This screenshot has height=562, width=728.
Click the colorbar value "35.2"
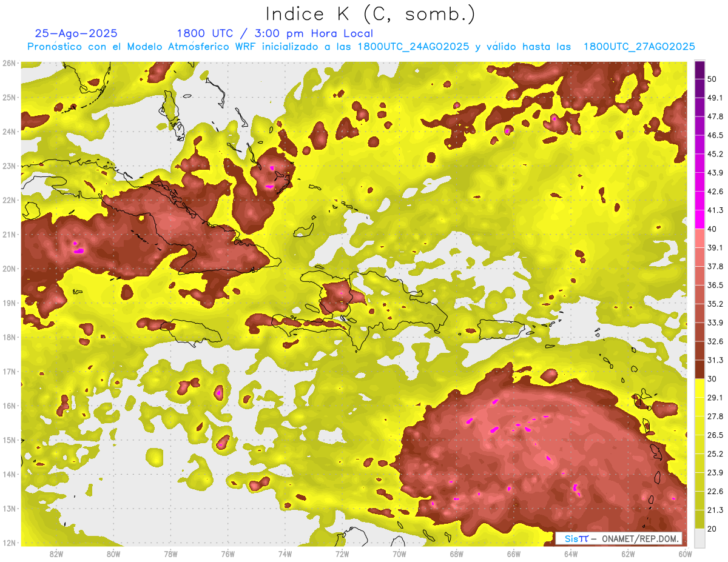715,304
